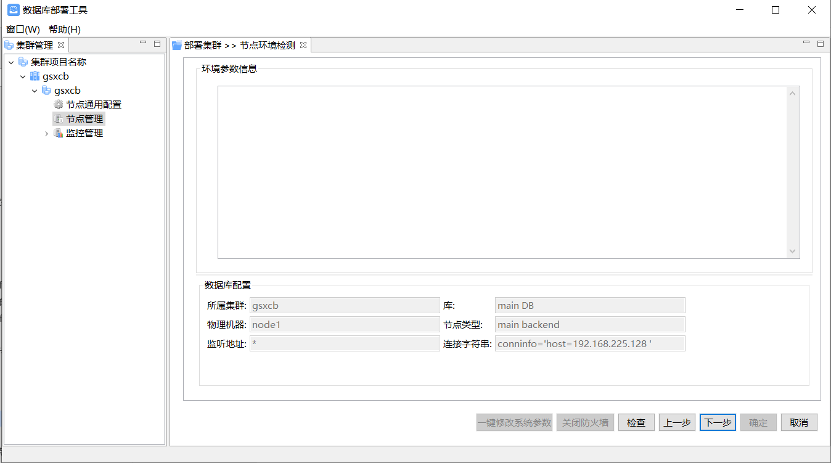832x464 pixels.
Task: Click the 所属集群 field containing gsxcb
Action: (344, 306)
